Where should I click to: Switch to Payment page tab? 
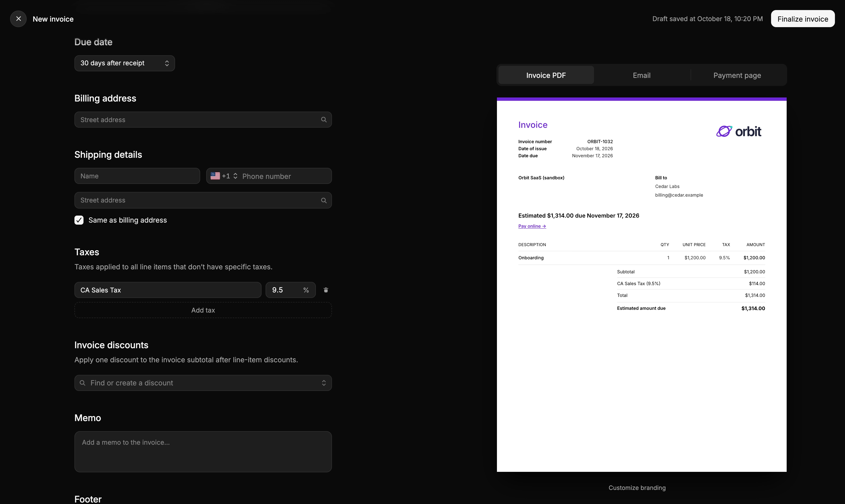coord(737,75)
